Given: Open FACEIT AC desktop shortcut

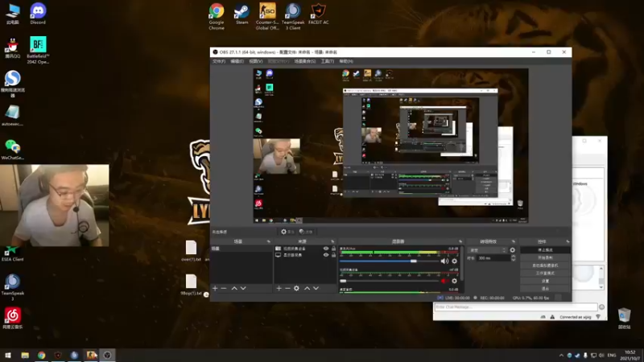Looking at the screenshot, I should coord(318,14).
